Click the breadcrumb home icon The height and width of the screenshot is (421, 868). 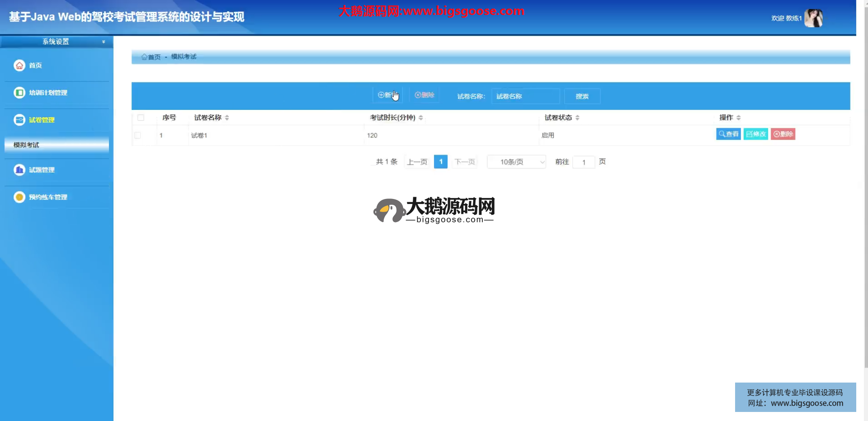point(144,57)
